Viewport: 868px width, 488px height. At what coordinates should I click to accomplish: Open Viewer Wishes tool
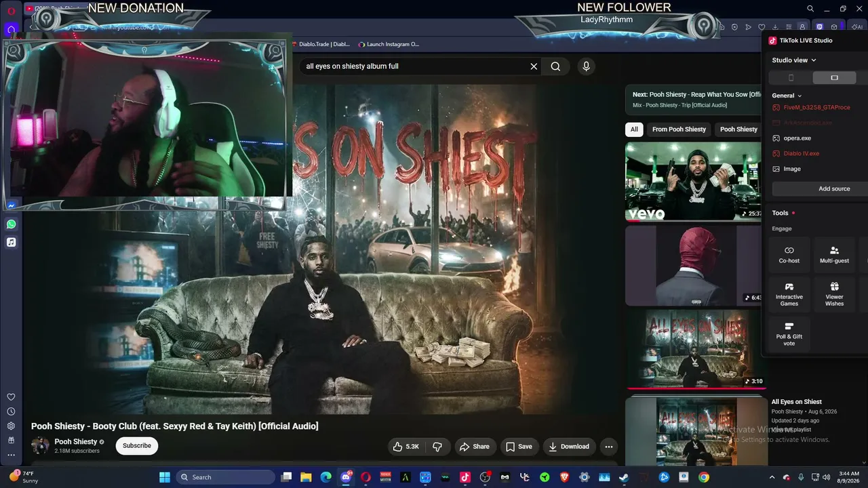[834, 294]
